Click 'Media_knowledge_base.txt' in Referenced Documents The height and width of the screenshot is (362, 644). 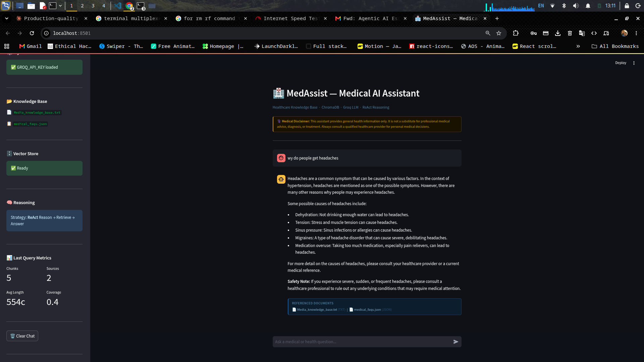pyautogui.click(x=317, y=310)
